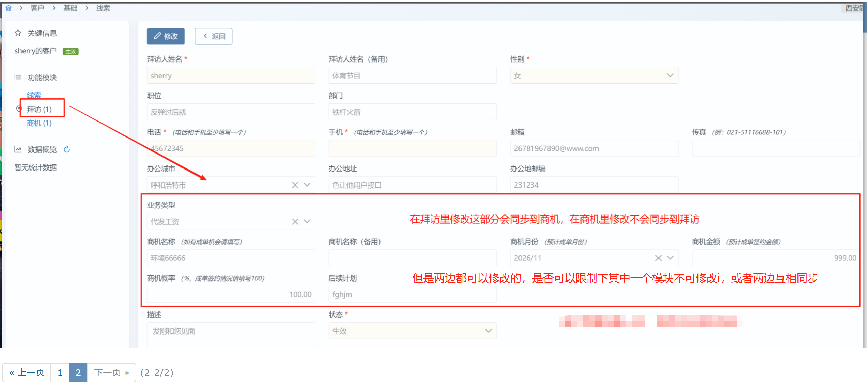This screenshot has height=386, width=868.
Task: Click the 修改 edit button
Action: [x=166, y=36]
